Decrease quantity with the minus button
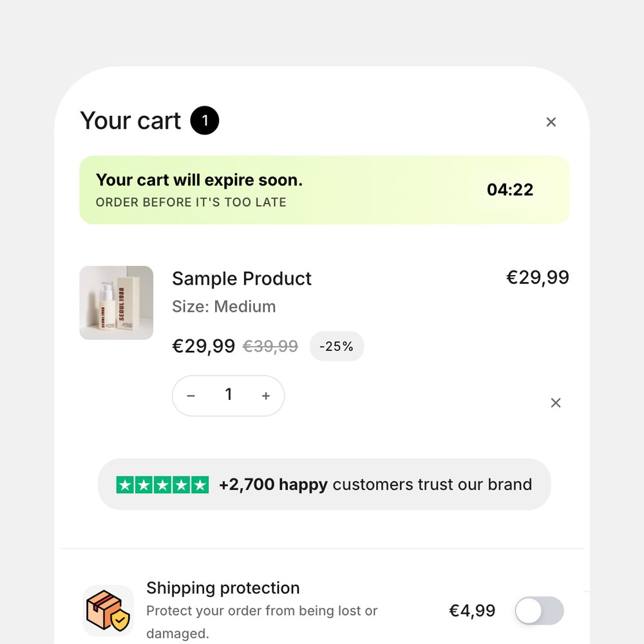644x644 pixels. pyautogui.click(x=191, y=396)
